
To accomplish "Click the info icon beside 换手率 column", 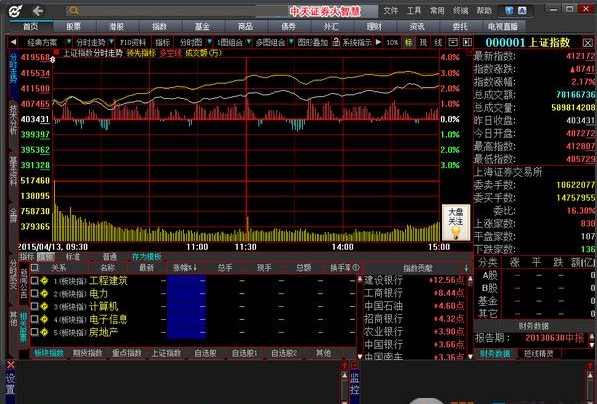I will coord(356,268).
